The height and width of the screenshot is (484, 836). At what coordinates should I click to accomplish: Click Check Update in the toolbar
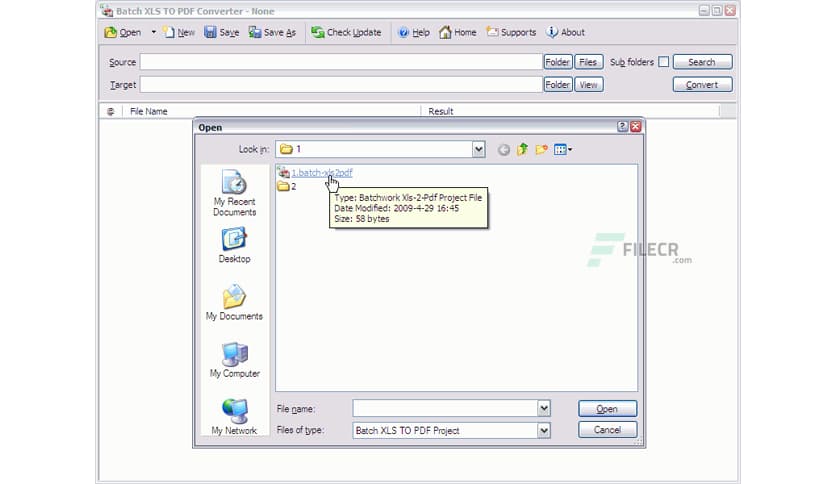[347, 33]
